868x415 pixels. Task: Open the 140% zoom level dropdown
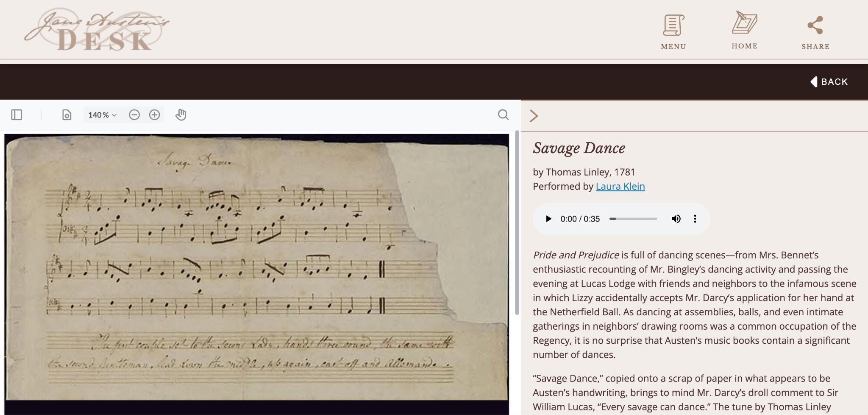(x=102, y=115)
